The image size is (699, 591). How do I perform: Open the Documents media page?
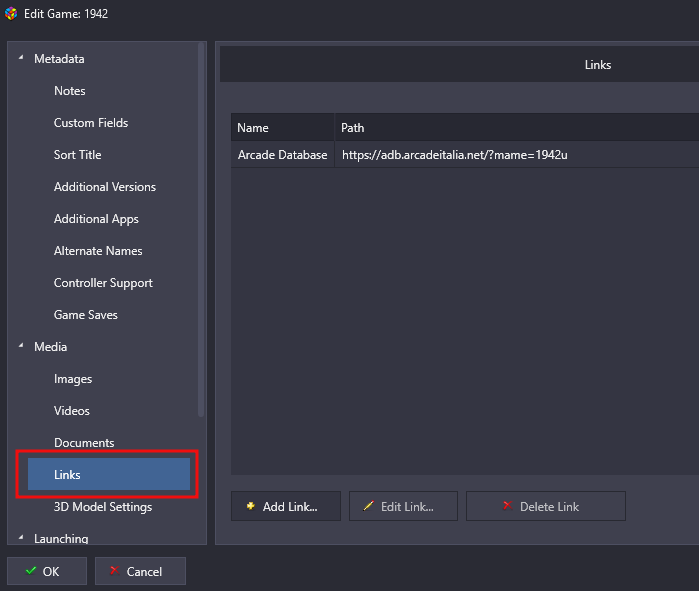[x=84, y=443]
